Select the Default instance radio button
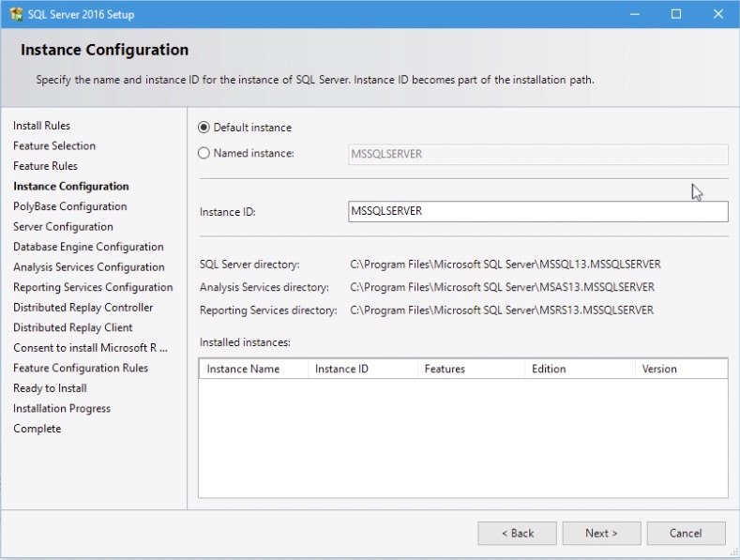 (x=204, y=128)
